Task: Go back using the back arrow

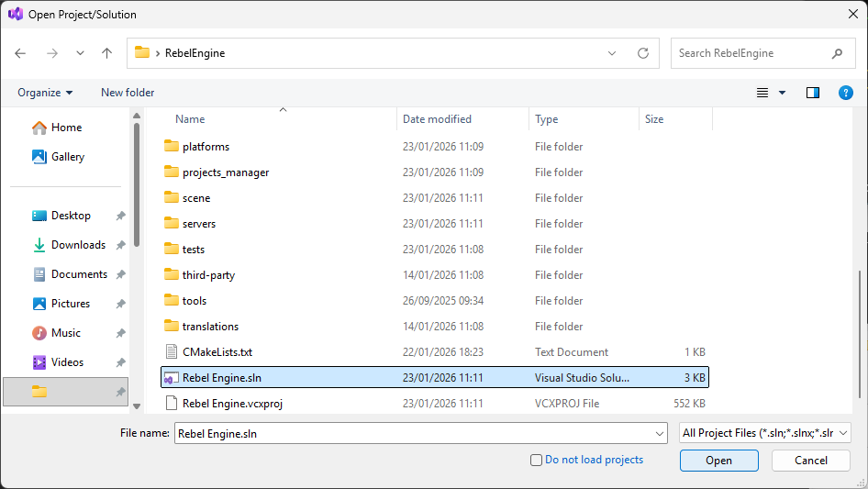Action: tap(20, 53)
